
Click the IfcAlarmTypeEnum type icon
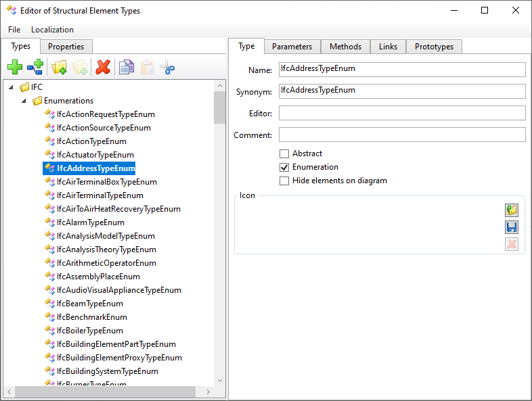(50, 222)
